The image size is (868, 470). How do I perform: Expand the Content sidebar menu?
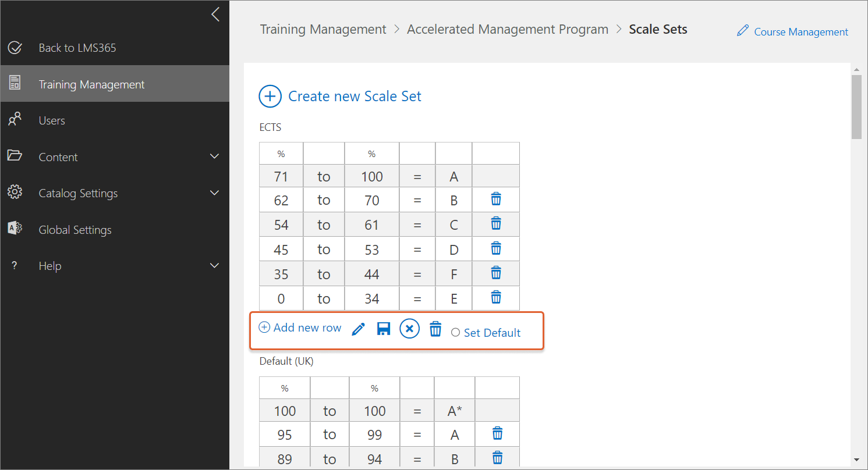(214, 156)
